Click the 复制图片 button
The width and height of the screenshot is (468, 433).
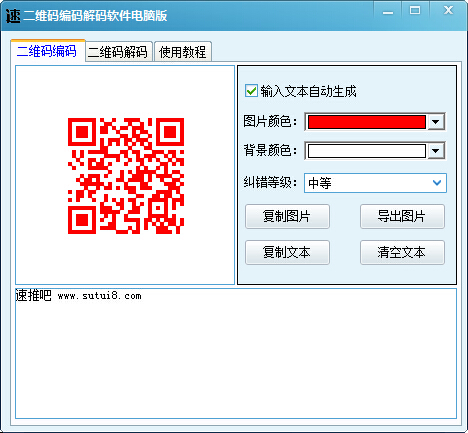287,216
